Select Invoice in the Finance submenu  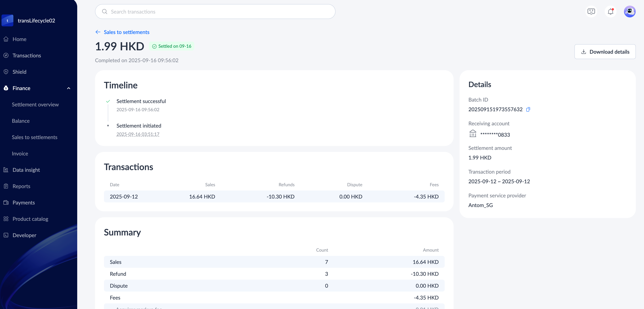20,154
